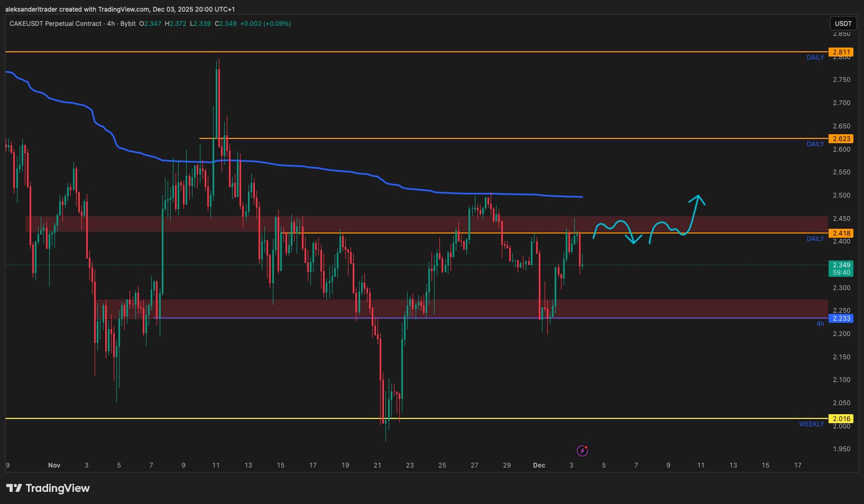The width and height of the screenshot is (864, 504).
Task: Select the blue moving average line
Action: [317, 169]
